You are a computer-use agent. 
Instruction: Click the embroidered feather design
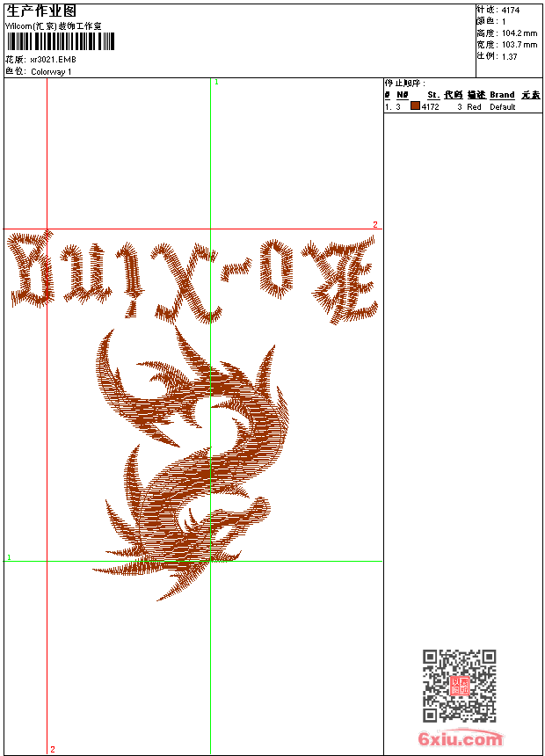(x=189, y=462)
